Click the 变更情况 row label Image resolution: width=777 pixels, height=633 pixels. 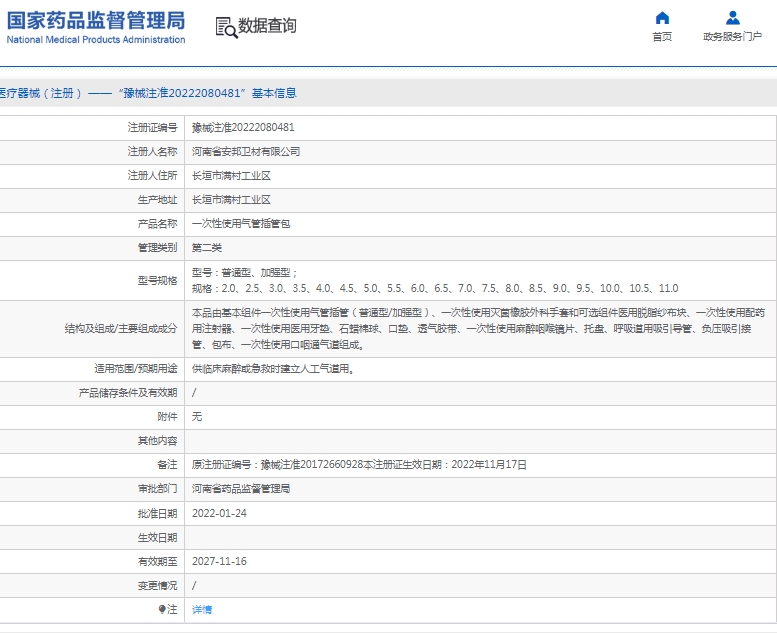pos(157,585)
